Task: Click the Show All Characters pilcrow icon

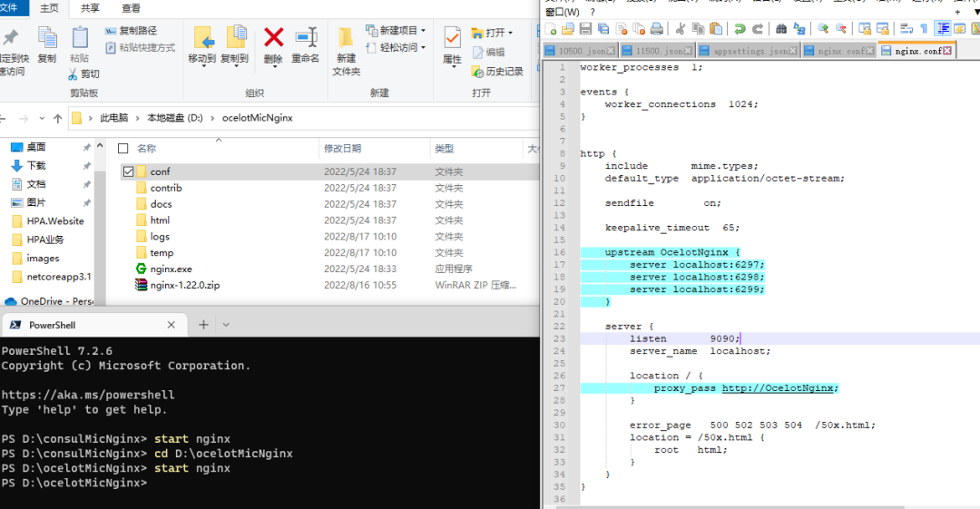Action: tap(924, 29)
